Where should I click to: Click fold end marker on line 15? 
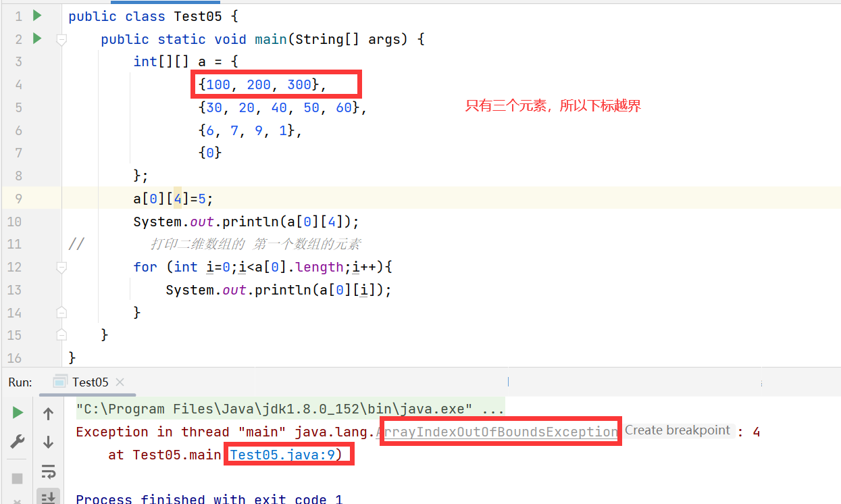click(x=61, y=335)
